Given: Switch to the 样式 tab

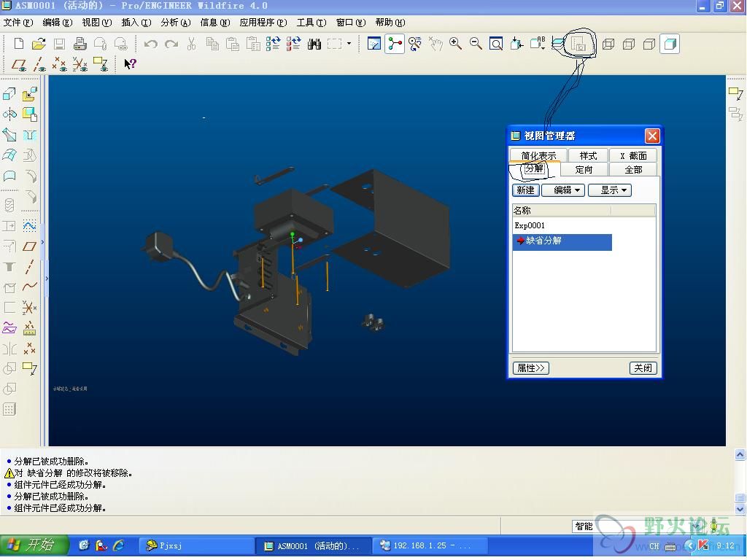Looking at the screenshot, I should (588, 156).
